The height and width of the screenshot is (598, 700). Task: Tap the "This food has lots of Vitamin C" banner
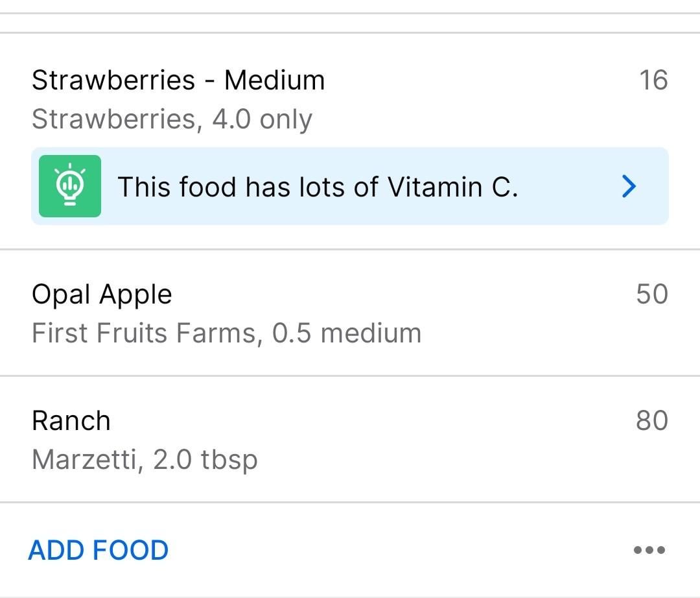[x=350, y=186]
